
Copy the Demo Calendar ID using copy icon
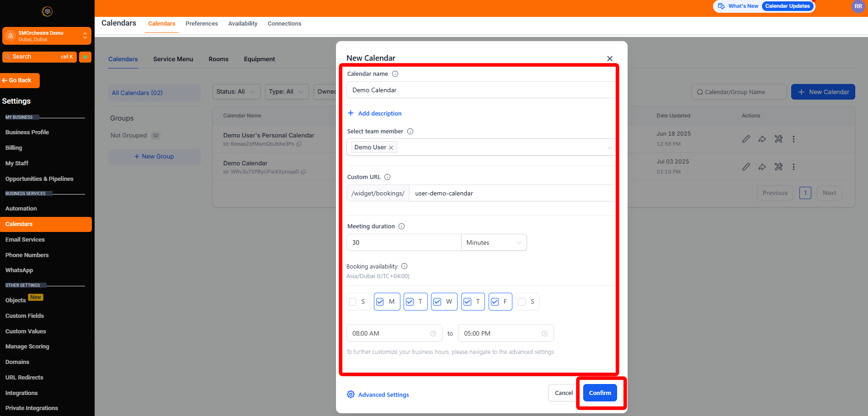point(303,172)
